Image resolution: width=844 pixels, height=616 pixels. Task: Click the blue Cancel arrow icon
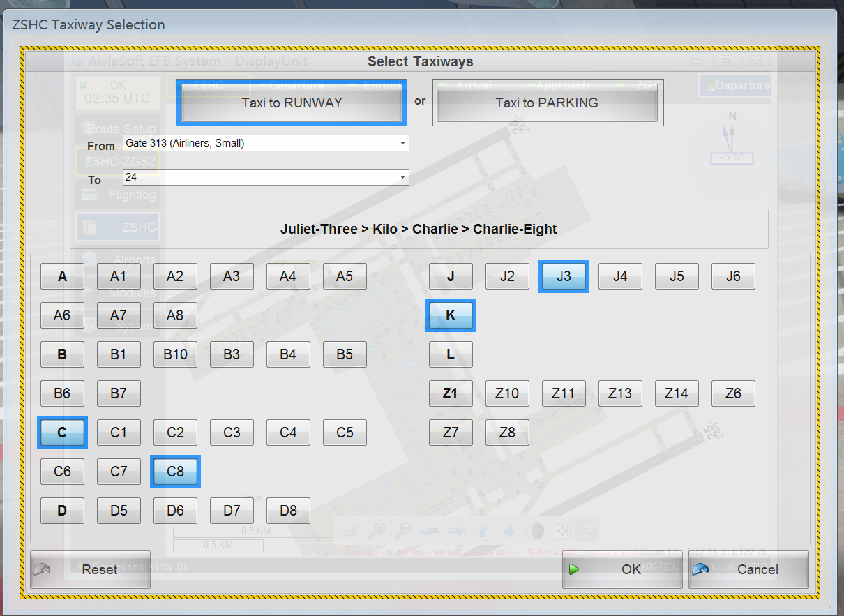click(701, 569)
